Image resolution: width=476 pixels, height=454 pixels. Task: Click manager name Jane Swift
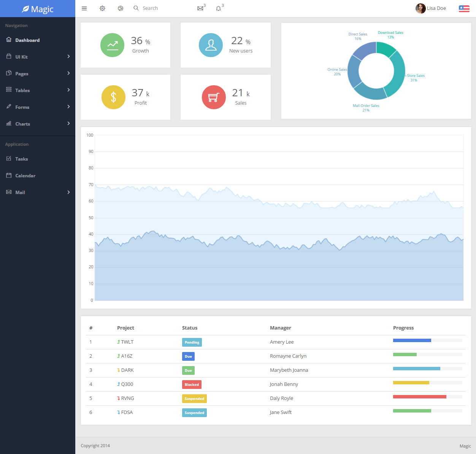coord(281,413)
